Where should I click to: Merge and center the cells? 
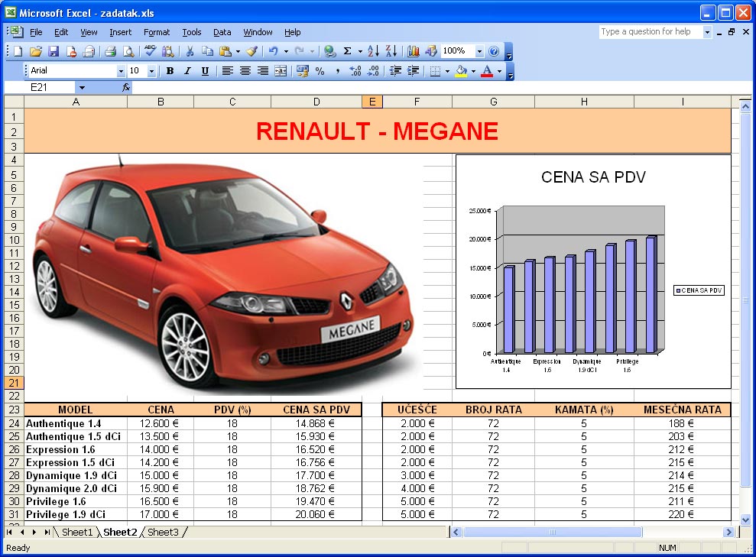281,71
